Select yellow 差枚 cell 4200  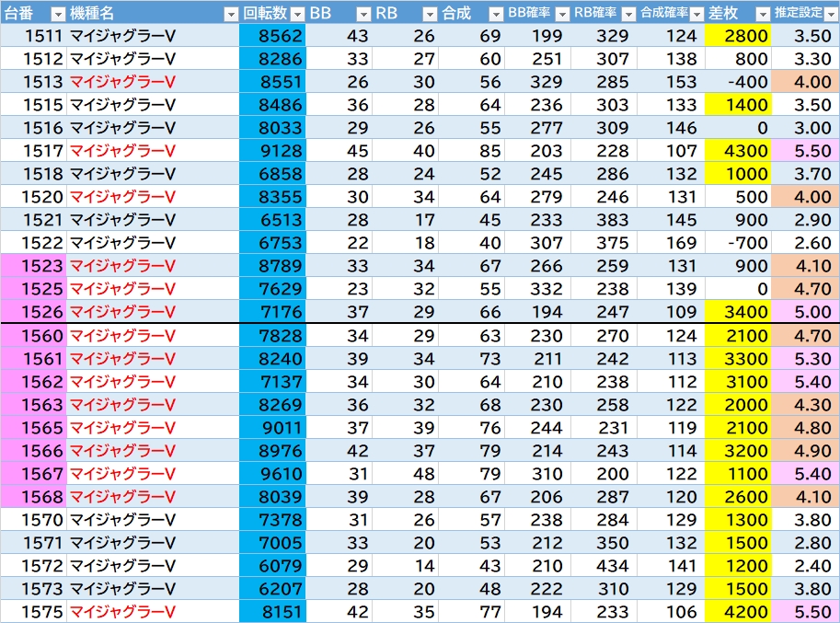tap(738, 612)
